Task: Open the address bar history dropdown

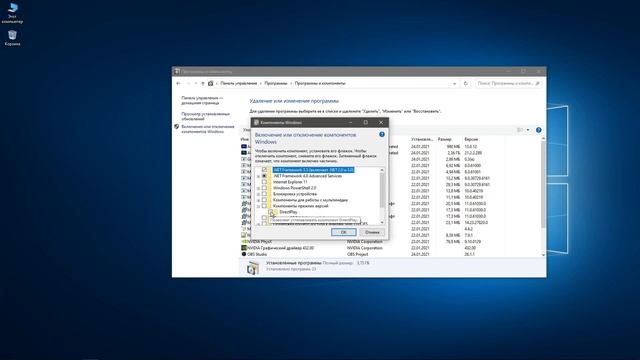Action: 454,83
